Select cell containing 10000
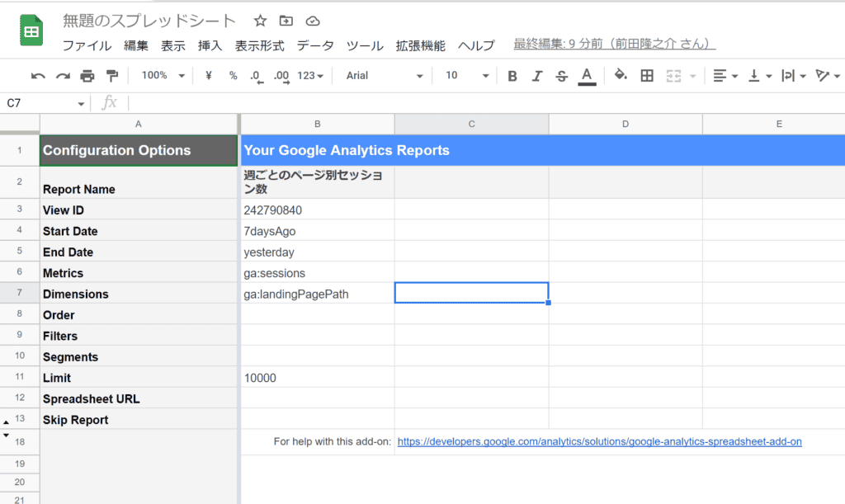Screen dimensions: 845x504 318,378
